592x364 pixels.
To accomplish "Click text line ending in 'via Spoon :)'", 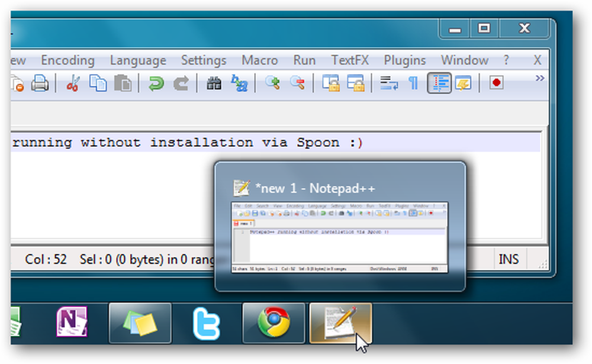I will tap(188, 143).
